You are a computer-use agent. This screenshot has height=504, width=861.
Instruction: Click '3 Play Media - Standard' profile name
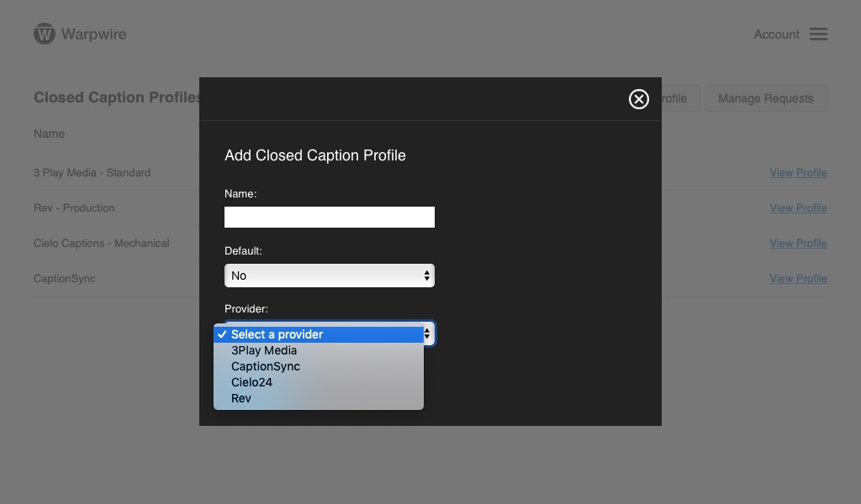[92, 173]
